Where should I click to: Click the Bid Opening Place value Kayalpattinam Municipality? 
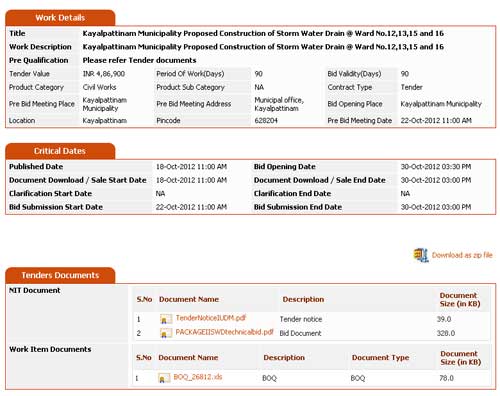[x=441, y=104]
